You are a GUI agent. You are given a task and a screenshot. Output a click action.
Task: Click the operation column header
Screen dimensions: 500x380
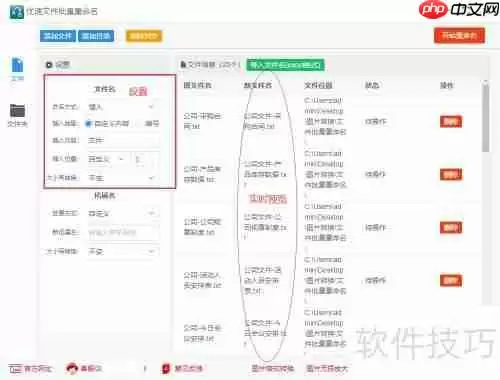(x=446, y=85)
